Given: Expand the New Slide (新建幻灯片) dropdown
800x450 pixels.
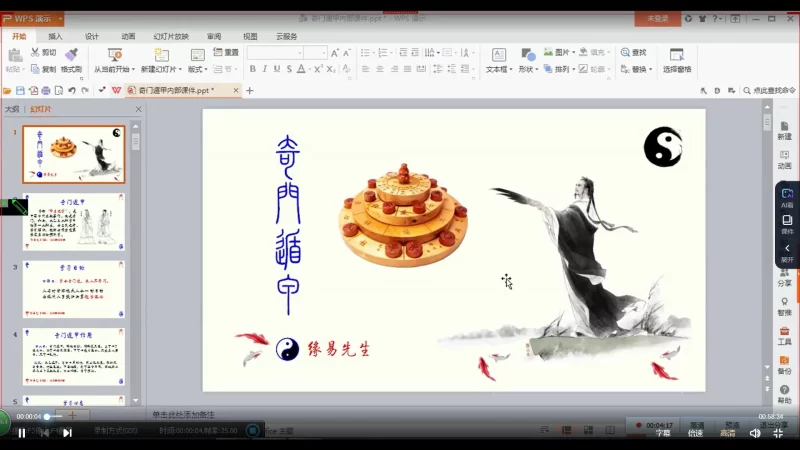Looking at the screenshot, I should (162, 69).
